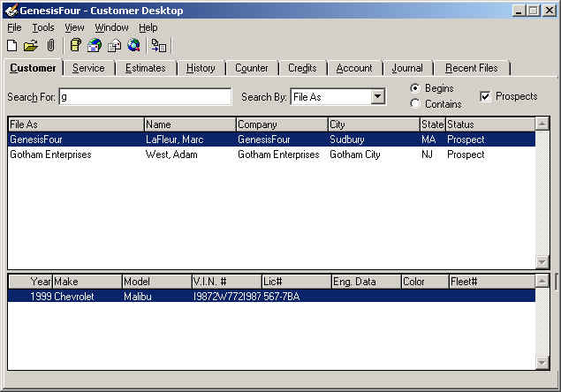Click the globe with envelope email icon
561x392 pixels.
click(95, 45)
